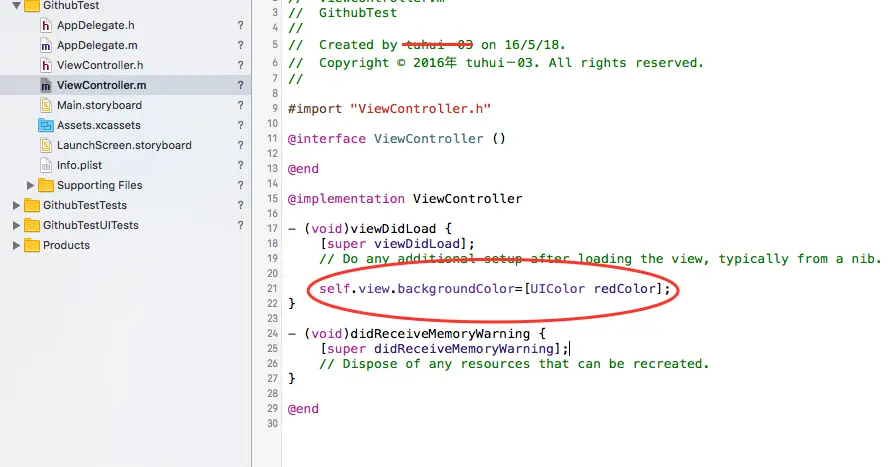Screen dimensions: 892x467
Task: Select the ViewController.m row
Action: coord(125,85)
